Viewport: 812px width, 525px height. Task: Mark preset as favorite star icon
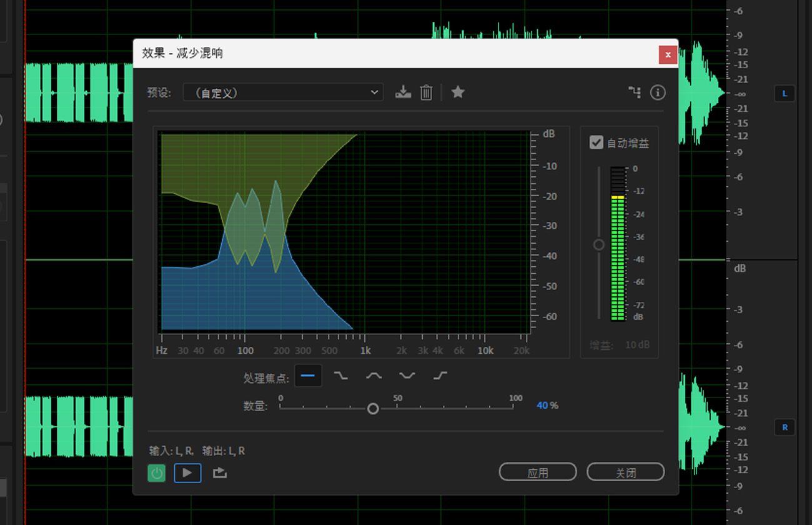click(458, 92)
